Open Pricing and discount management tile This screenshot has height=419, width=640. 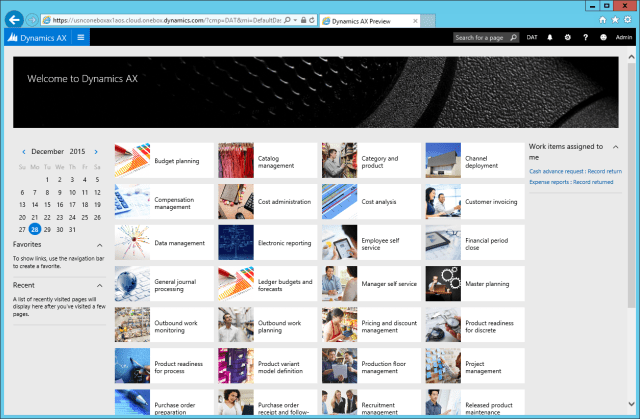[x=371, y=325]
